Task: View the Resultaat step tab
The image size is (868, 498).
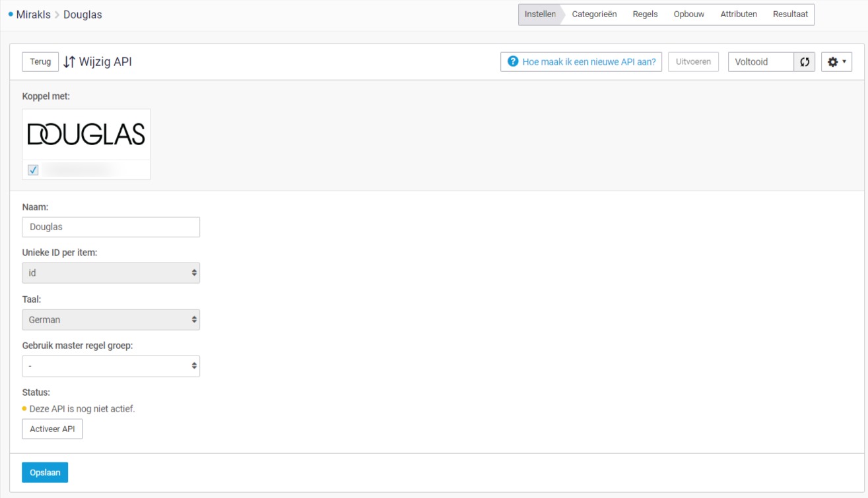Action: (790, 15)
